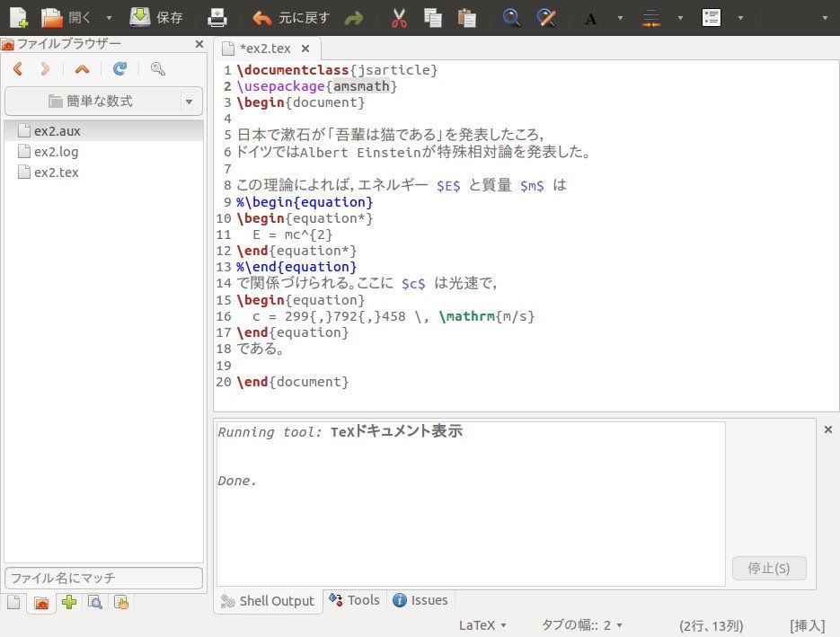This screenshot has height=637, width=840.
Task: Click on amsmath in line 2
Action: tap(362, 86)
